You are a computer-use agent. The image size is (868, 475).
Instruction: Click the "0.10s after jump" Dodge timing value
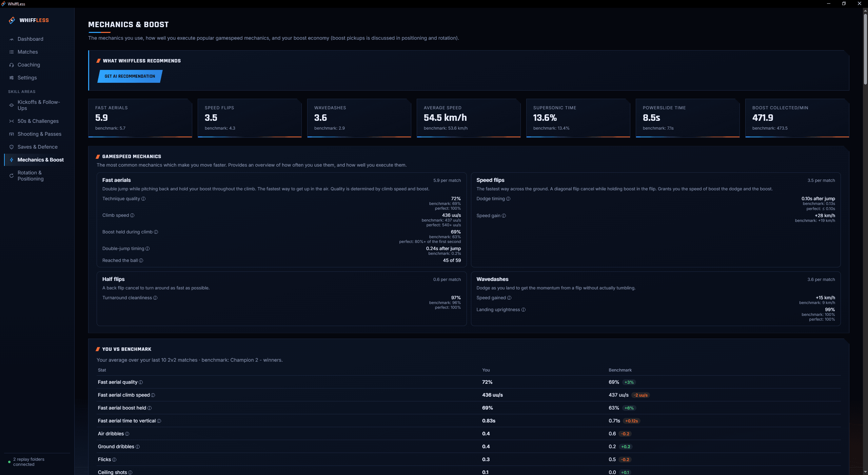[x=818, y=199]
